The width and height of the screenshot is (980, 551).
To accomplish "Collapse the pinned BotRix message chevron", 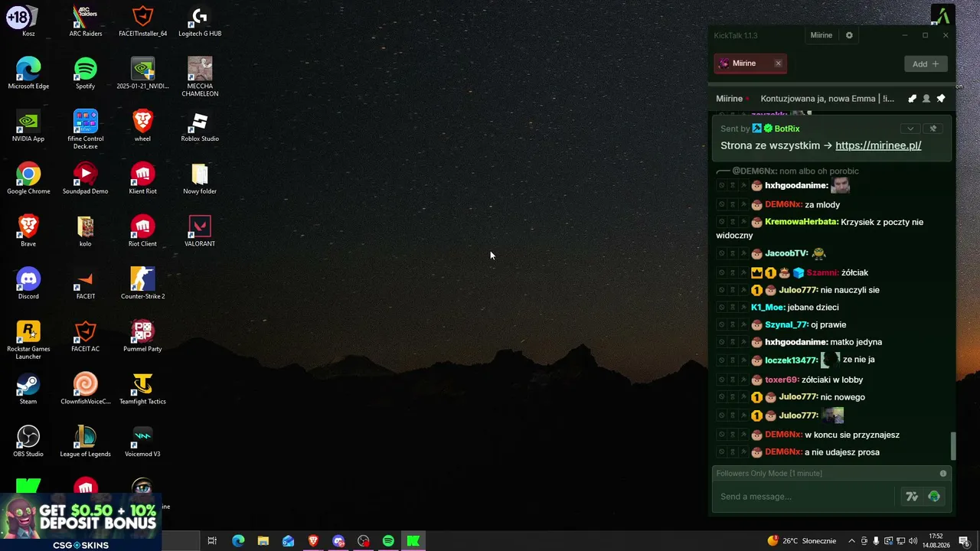I will [x=910, y=129].
